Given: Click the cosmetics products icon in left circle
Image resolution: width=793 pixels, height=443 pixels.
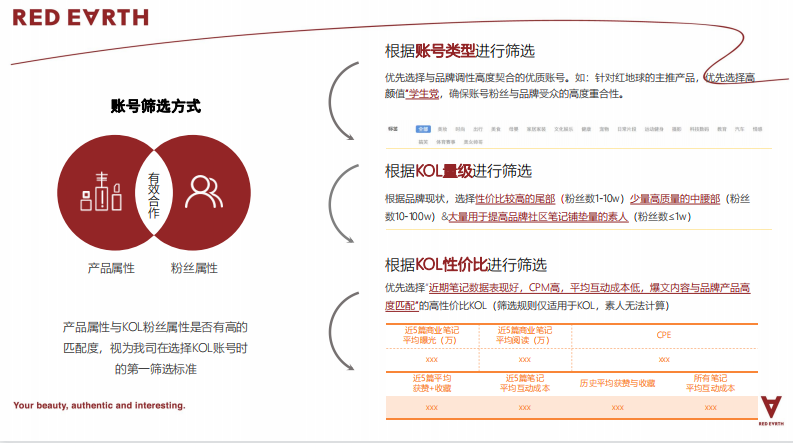Looking at the screenshot, I should tap(101, 191).
